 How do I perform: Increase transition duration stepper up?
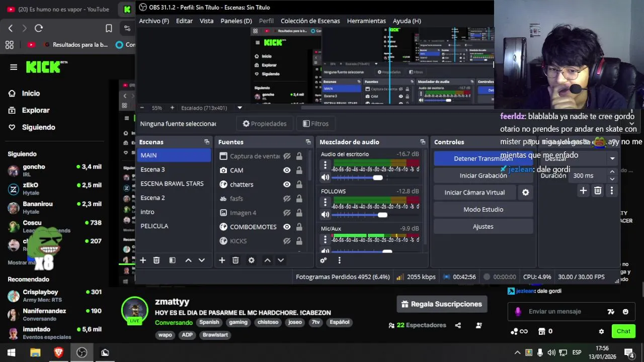coord(612,172)
